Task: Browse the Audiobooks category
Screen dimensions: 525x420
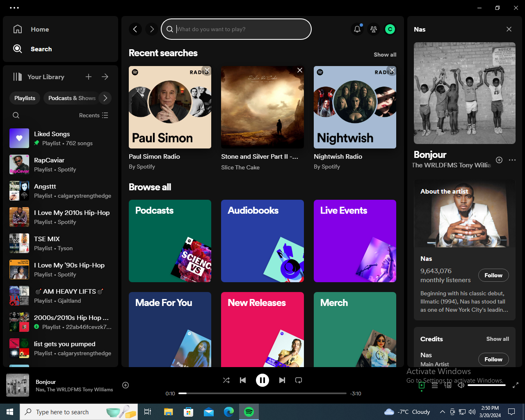Action: (x=262, y=241)
